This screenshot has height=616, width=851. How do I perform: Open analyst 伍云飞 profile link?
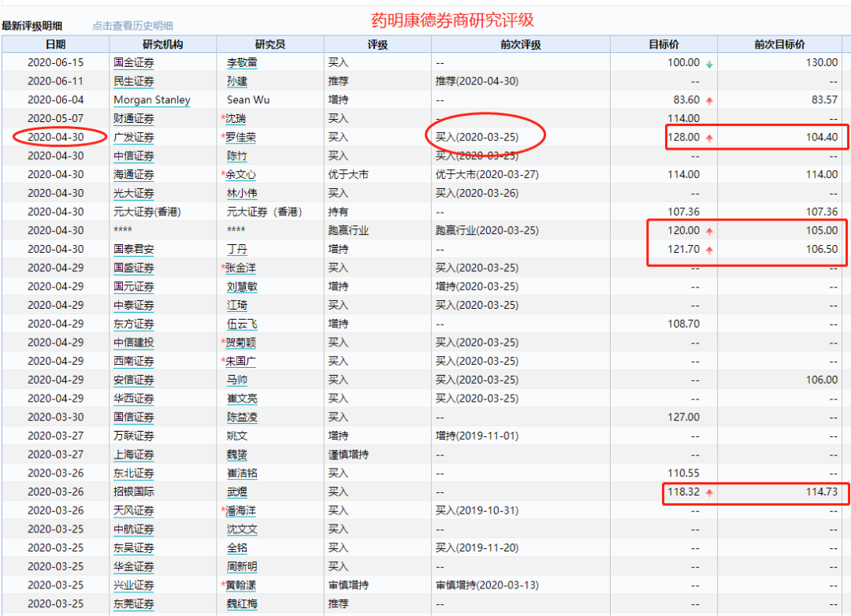pyautogui.click(x=242, y=324)
